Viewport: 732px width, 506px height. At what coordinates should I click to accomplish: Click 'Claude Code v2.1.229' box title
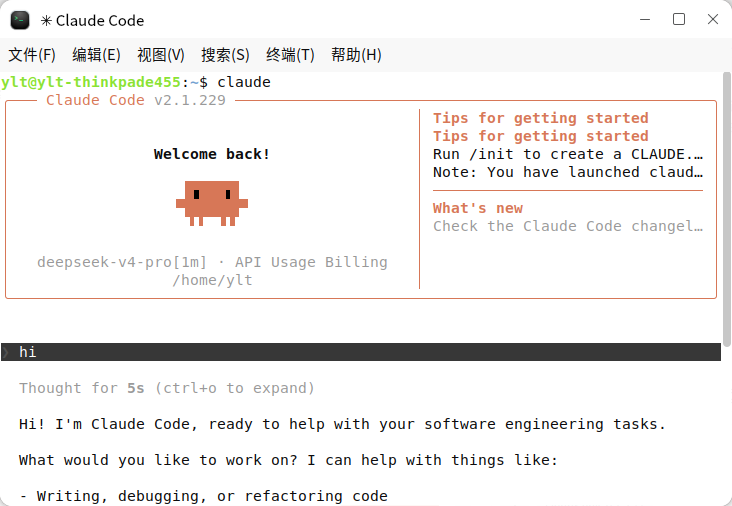[135, 100]
